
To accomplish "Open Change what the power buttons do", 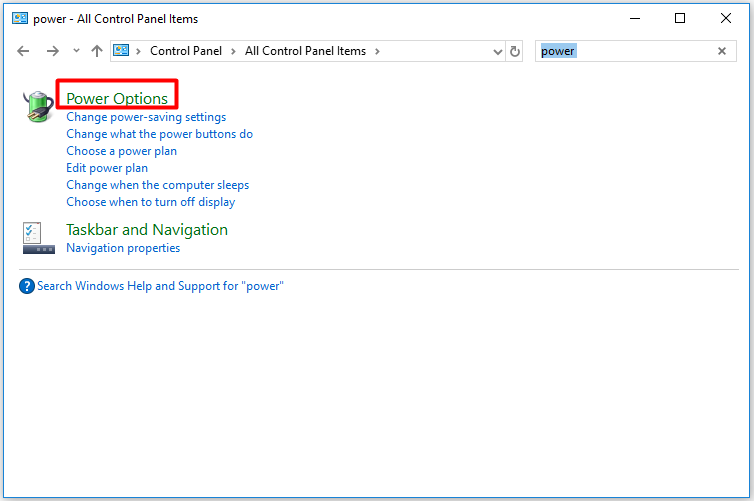I will point(160,134).
